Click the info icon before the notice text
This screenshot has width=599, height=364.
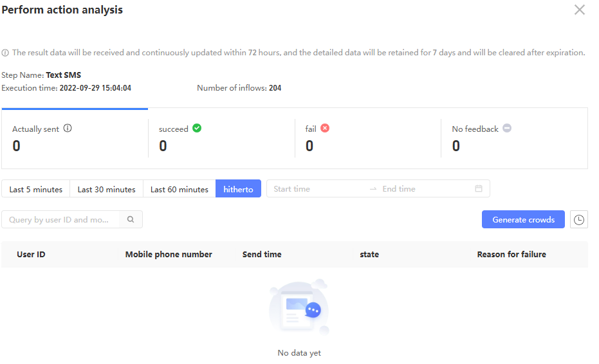5,53
